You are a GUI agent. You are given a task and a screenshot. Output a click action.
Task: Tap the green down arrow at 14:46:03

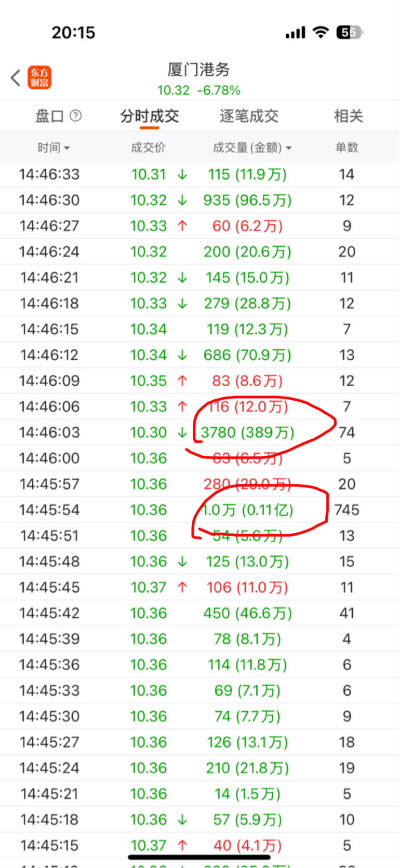(x=182, y=432)
